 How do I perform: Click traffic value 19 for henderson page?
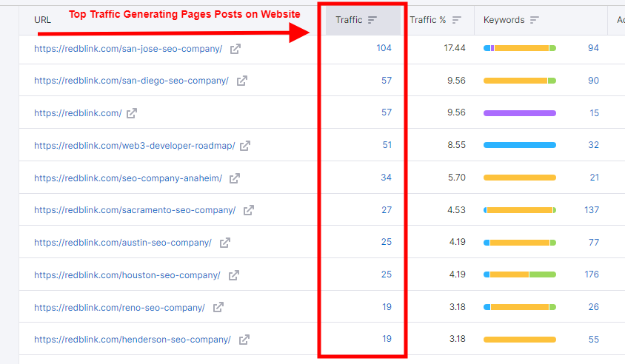(387, 339)
